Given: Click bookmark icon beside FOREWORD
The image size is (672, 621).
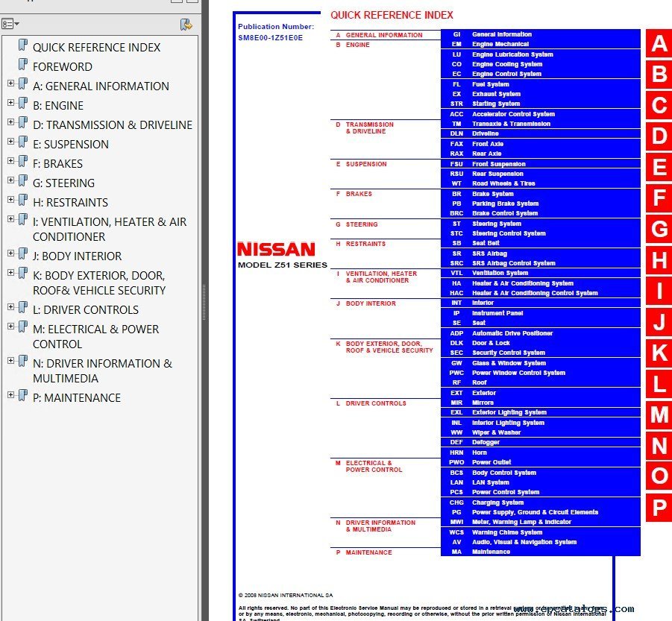Looking at the screenshot, I should coord(22,65).
